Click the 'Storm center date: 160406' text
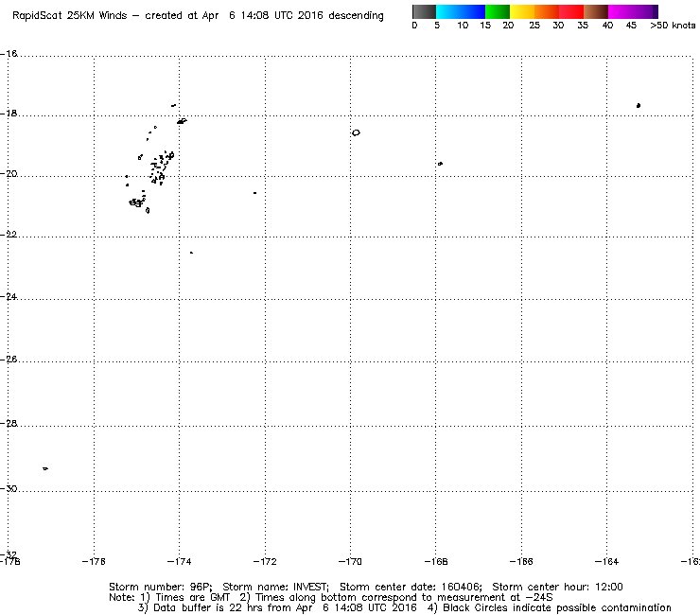700x615 pixels. (411, 587)
